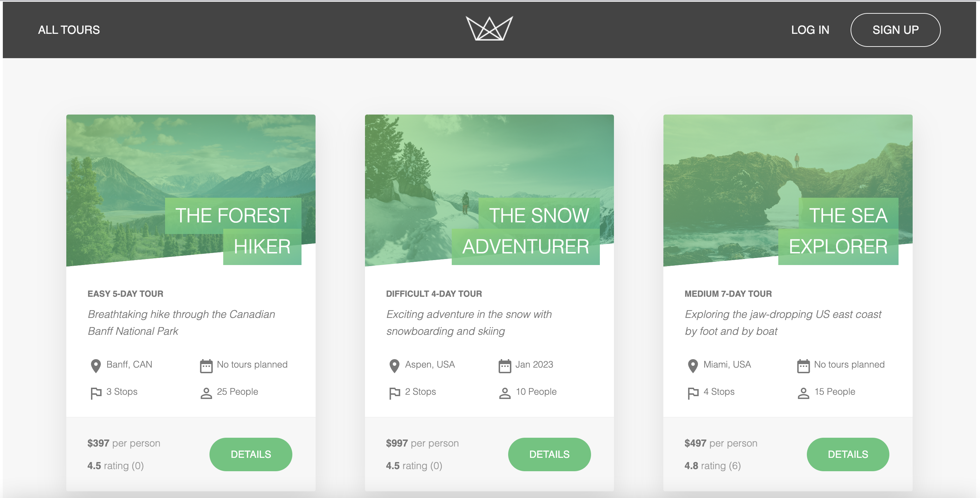Click the Natours crown logo in the header
The width and height of the screenshot is (980, 498).
click(489, 29)
